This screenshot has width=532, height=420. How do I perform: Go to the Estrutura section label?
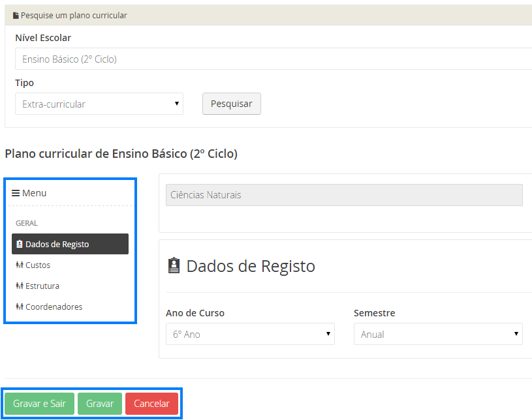pos(42,286)
